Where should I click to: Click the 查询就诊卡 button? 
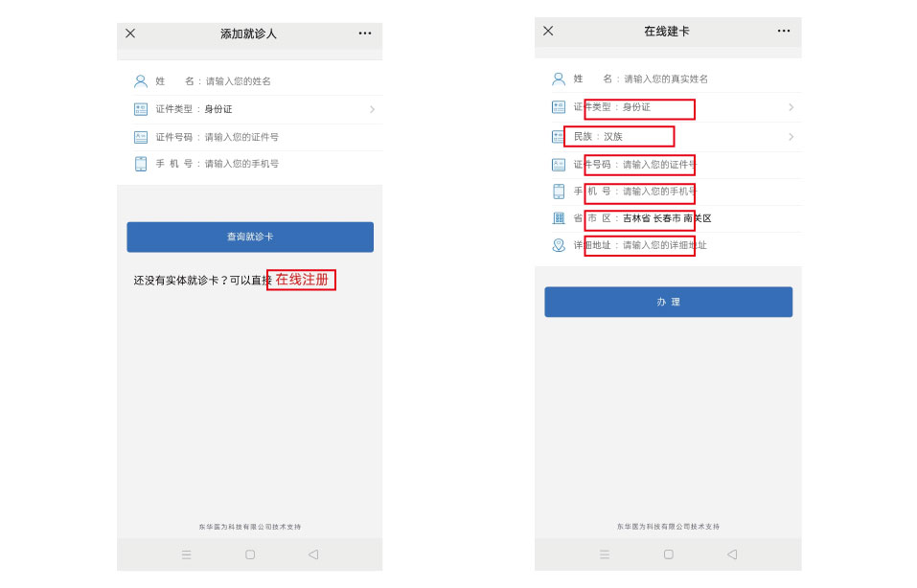(250, 237)
